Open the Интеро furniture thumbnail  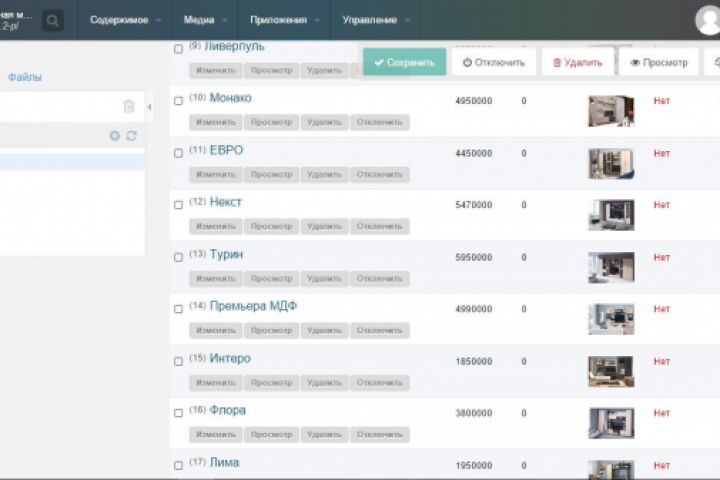(611, 372)
